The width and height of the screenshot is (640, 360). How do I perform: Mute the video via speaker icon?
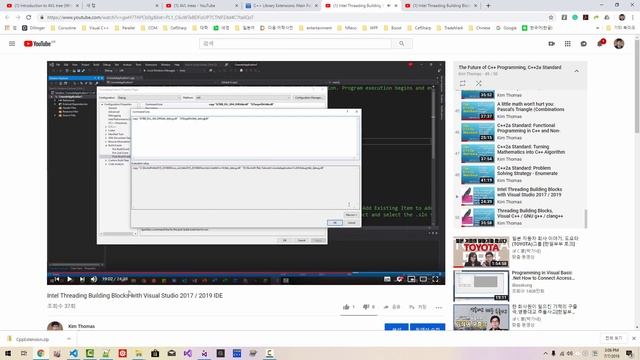point(94,279)
